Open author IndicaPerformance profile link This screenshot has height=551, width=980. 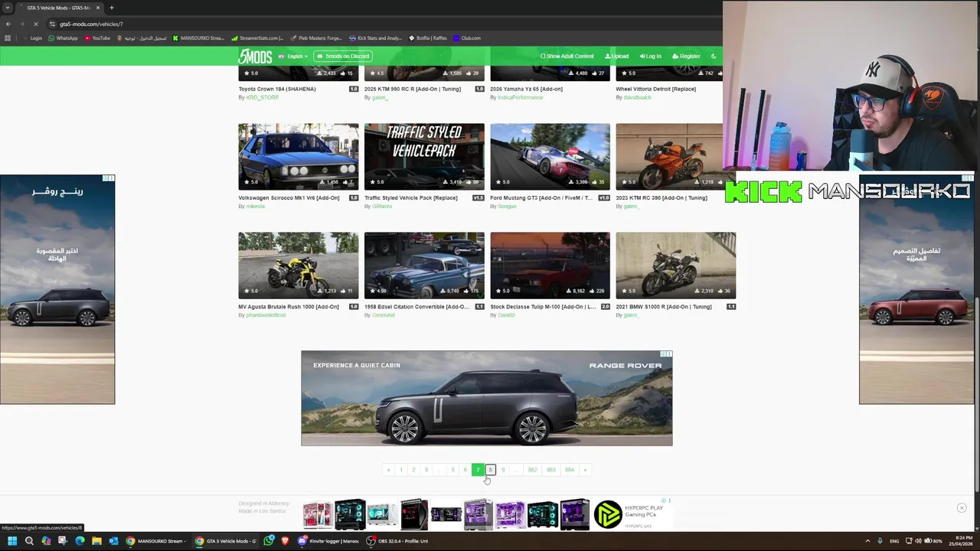pyautogui.click(x=520, y=97)
